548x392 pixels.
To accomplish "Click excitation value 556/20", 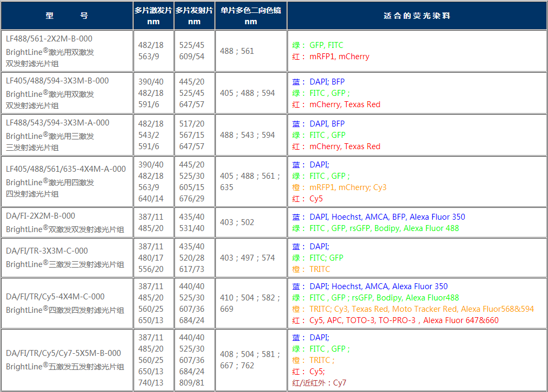I will [x=151, y=269].
